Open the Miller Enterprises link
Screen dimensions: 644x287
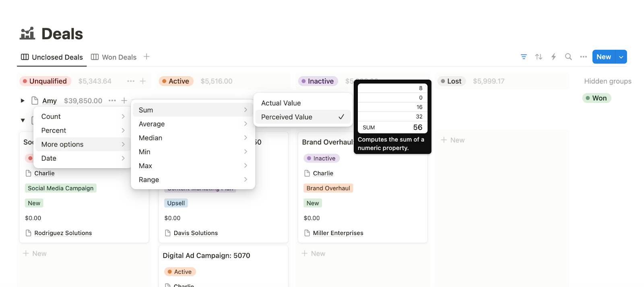tap(338, 233)
